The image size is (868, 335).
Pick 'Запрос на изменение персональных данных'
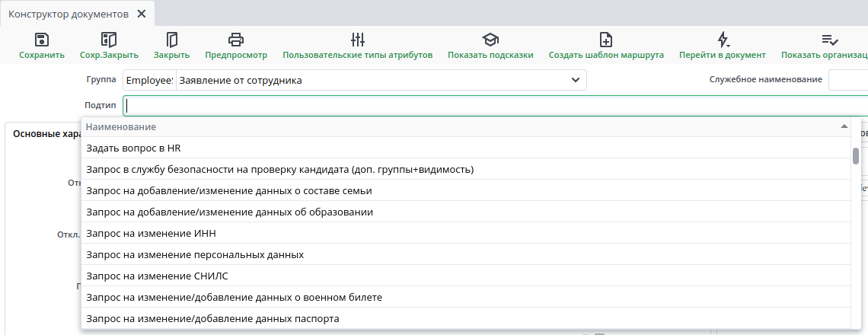(x=196, y=254)
